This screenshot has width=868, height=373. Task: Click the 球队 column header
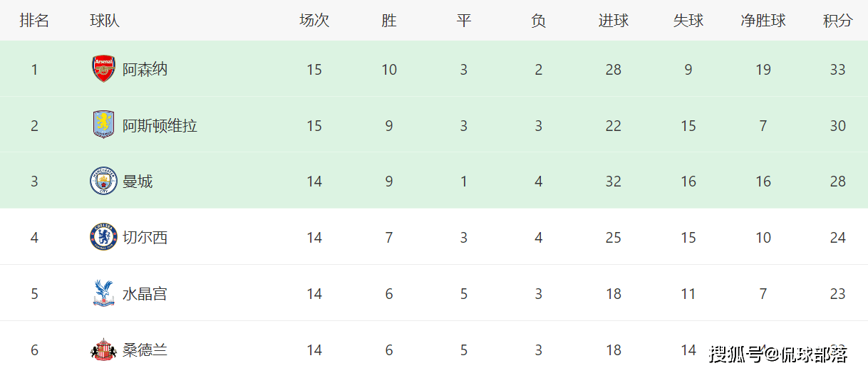pyautogui.click(x=105, y=21)
